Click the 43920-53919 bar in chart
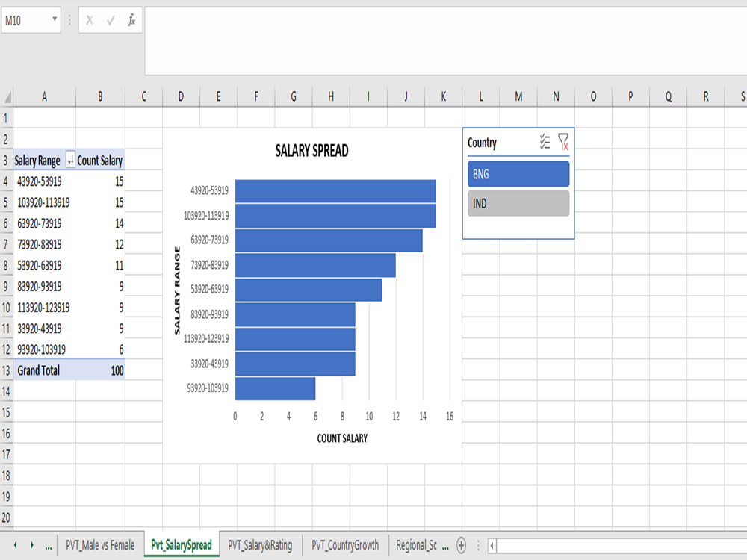This screenshot has height=560, width=747. (x=335, y=191)
